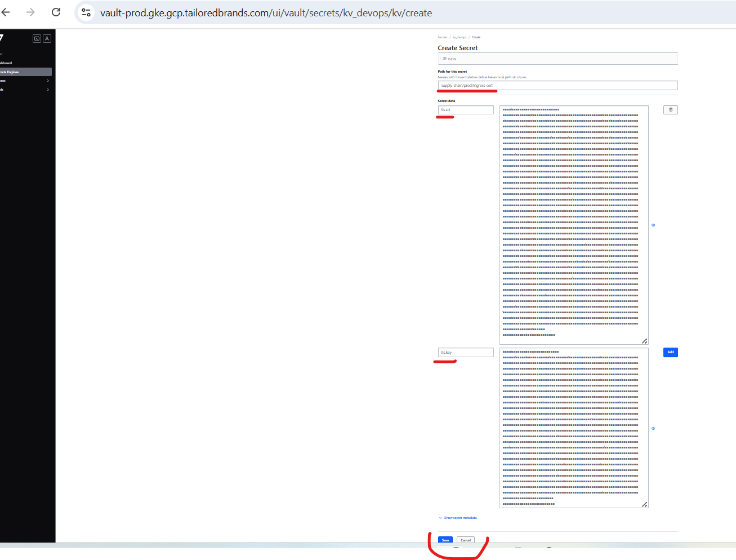
Task: Click the path input containing supply-chain/prod/ingress-cert
Action: [x=557, y=85]
